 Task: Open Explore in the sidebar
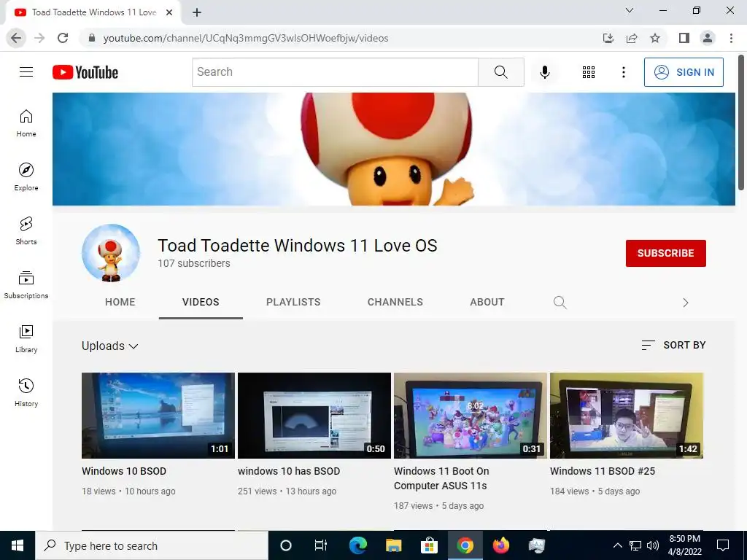[26, 177]
